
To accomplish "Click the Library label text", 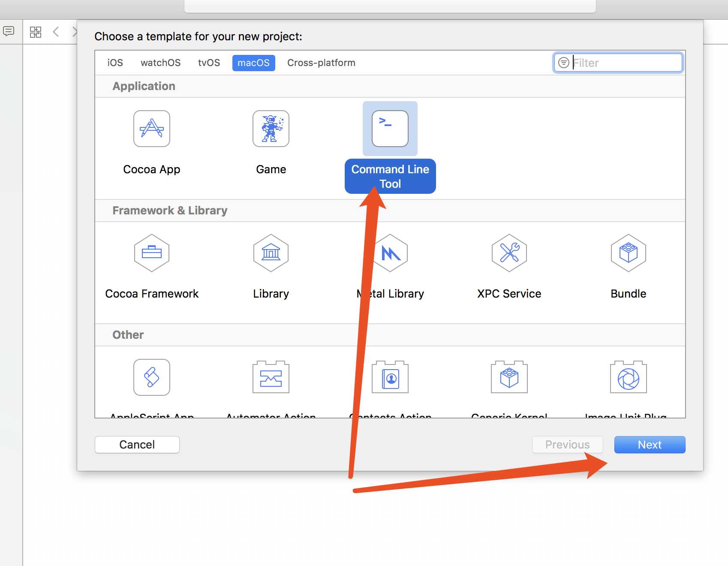I will click(271, 294).
